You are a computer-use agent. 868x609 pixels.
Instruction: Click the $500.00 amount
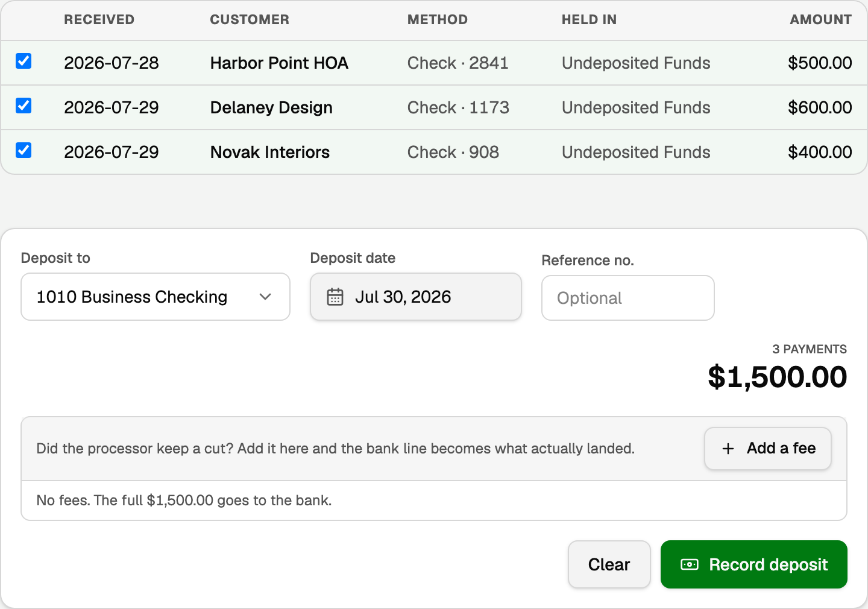click(820, 63)
